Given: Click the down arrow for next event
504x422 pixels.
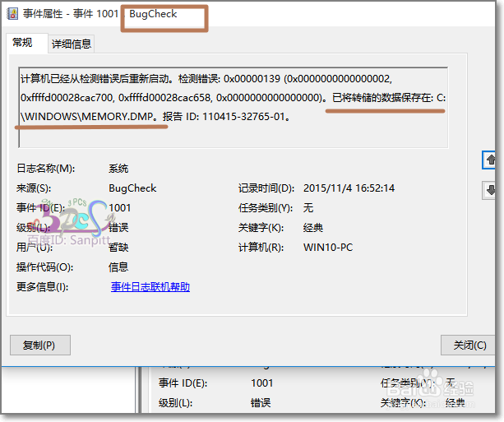Looking at the screenshot, I should pos(492,190).
